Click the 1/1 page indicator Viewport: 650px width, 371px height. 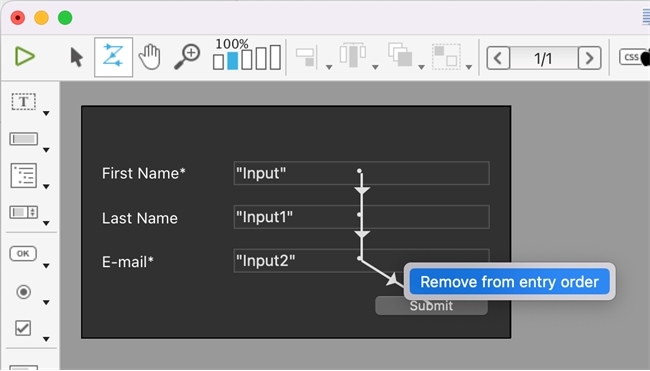[x=543, y=58]
